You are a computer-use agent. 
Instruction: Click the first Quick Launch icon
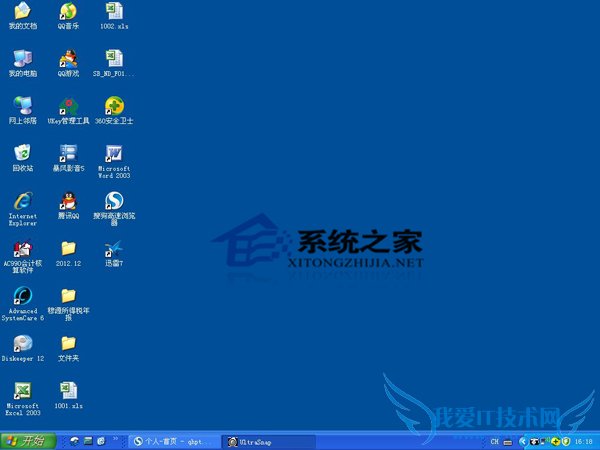pos(75,441)
